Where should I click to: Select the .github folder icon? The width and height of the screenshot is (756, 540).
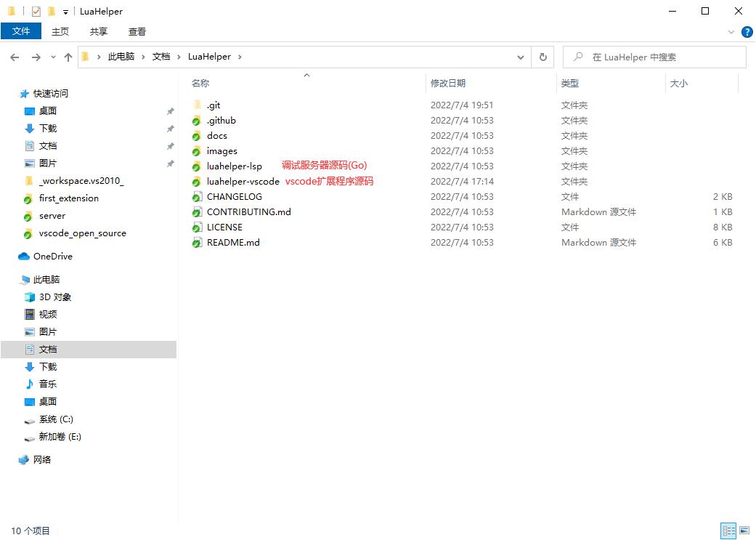tap(197, 121)
